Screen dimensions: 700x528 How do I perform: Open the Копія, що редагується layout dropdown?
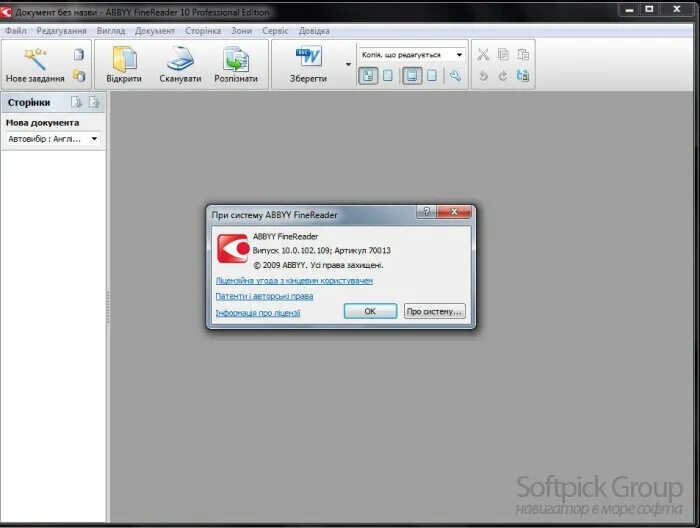click(x=412, y=54)
